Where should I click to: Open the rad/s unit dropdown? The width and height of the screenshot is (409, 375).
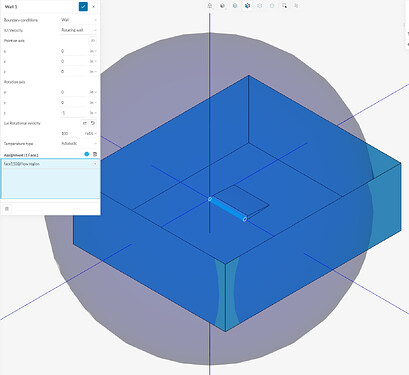click(x=90, y=133)
